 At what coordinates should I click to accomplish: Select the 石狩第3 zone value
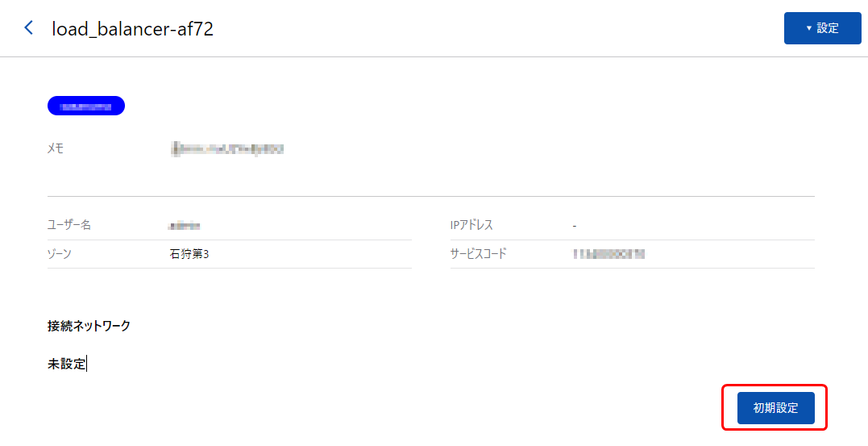(x=189, y=255)
